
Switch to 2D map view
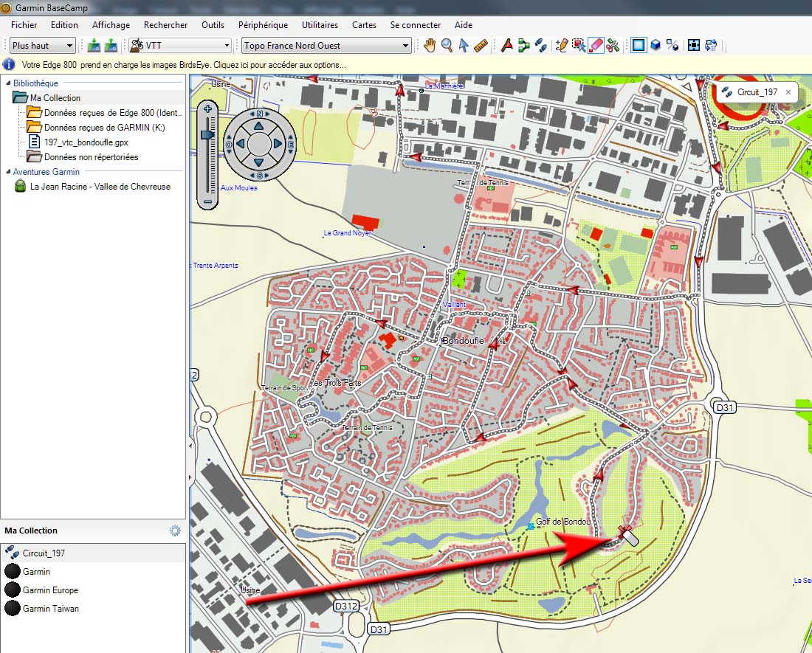639,46
